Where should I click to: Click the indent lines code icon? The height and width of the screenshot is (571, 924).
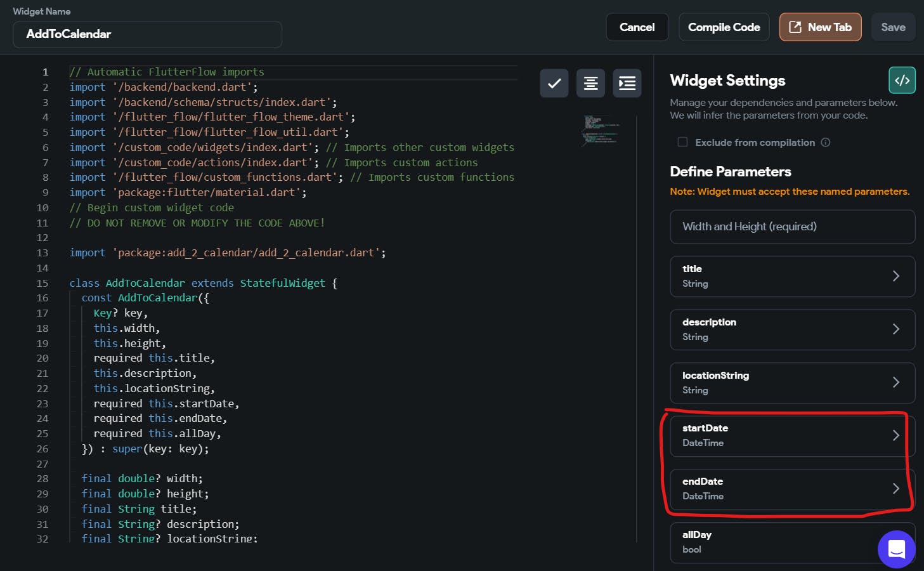627,83
